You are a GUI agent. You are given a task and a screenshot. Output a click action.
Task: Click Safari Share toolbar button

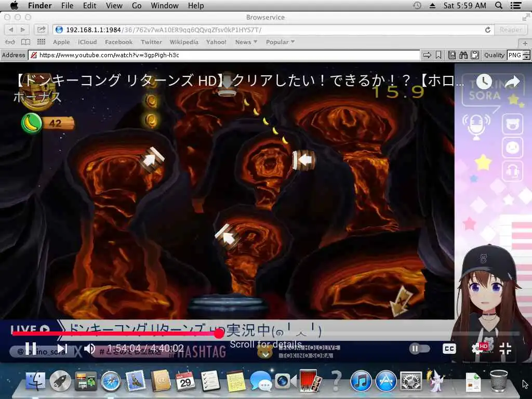[41, 30]
